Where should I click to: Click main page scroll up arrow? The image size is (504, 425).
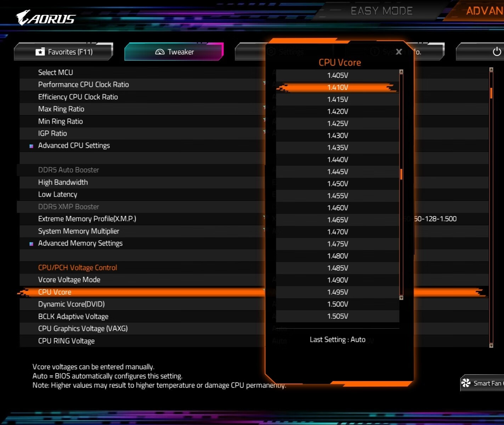click(x=491, y=69)
